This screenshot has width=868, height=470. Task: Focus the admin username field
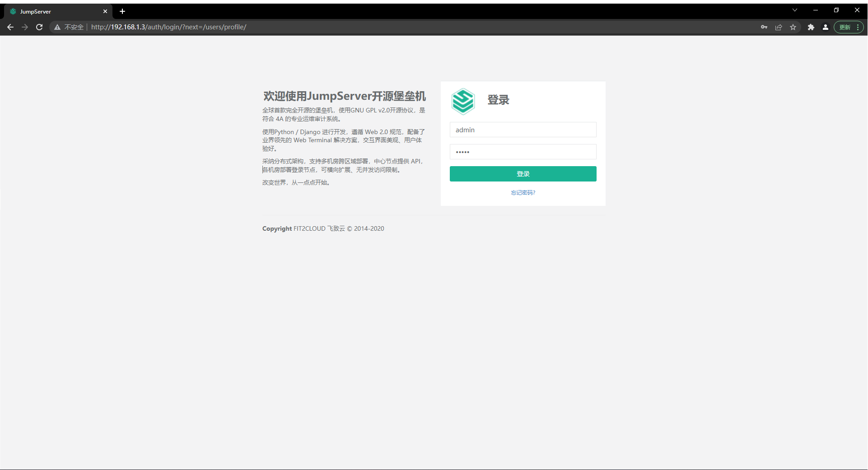(523, 130)
